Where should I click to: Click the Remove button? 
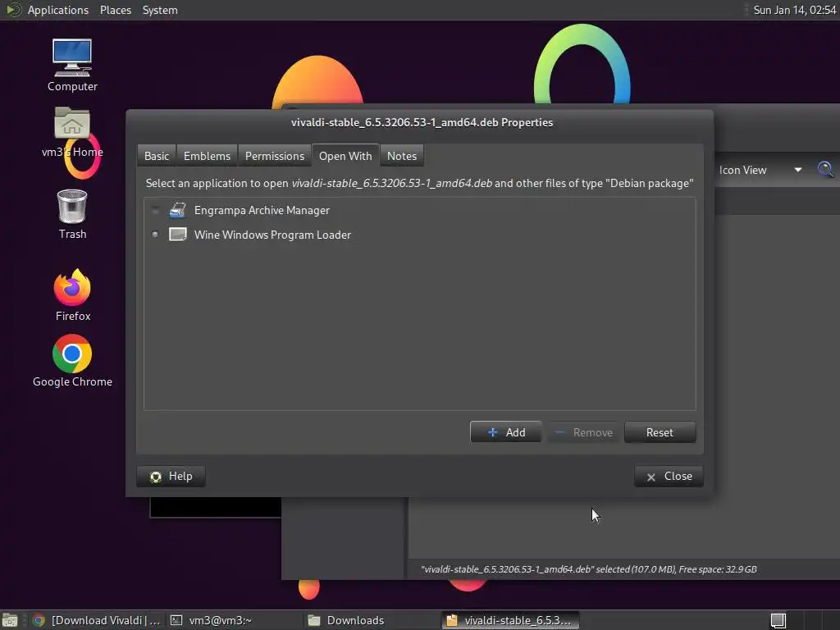[583, 432]
